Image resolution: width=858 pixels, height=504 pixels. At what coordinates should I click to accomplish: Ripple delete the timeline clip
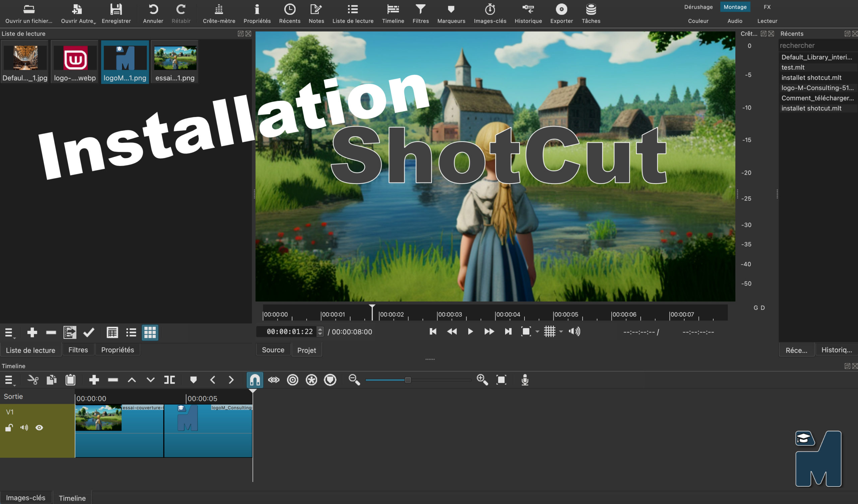click(x=113, y=380)
